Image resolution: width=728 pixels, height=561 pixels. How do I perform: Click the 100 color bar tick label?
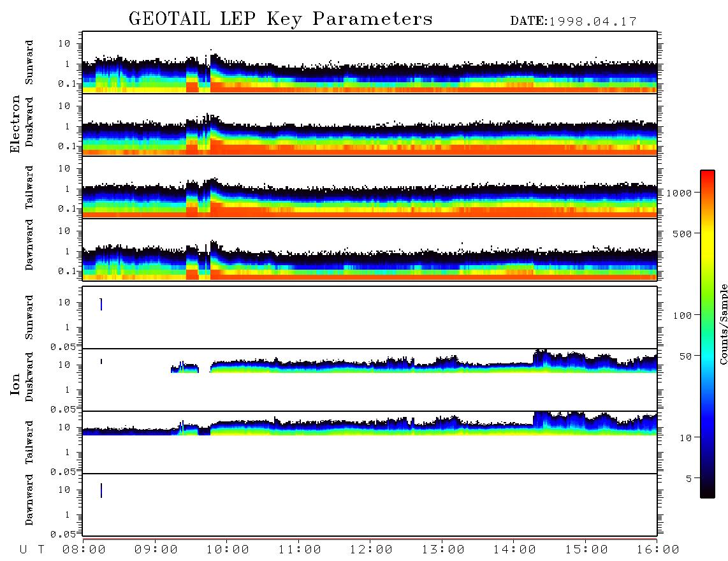tap(682, 316)
